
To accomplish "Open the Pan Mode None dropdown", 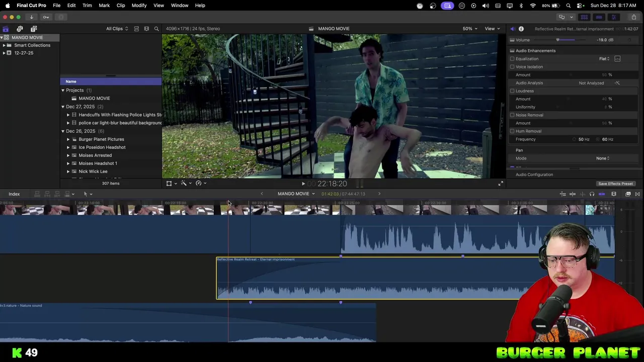I will coord(603,158).
